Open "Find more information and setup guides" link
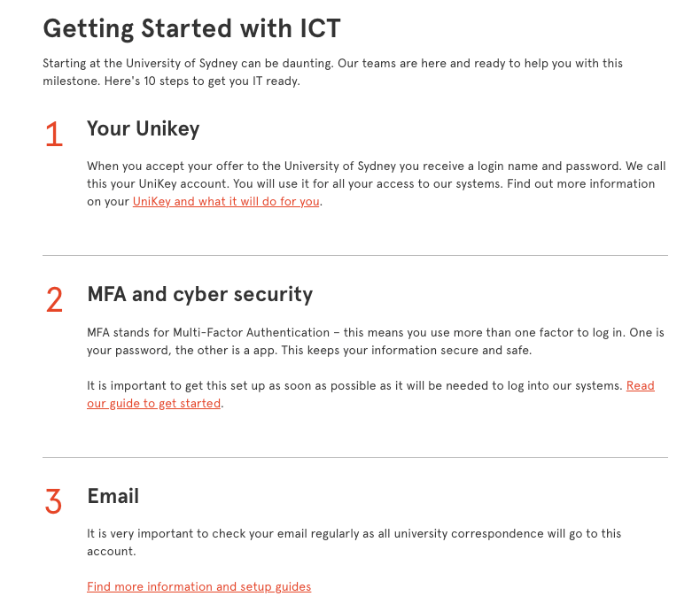Viewport: 700px width, 604px height. [x=198, y=586]
